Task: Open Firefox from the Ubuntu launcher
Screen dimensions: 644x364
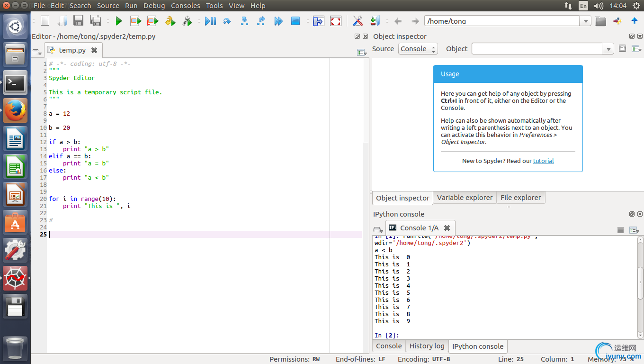Action: tap(15, 111)
